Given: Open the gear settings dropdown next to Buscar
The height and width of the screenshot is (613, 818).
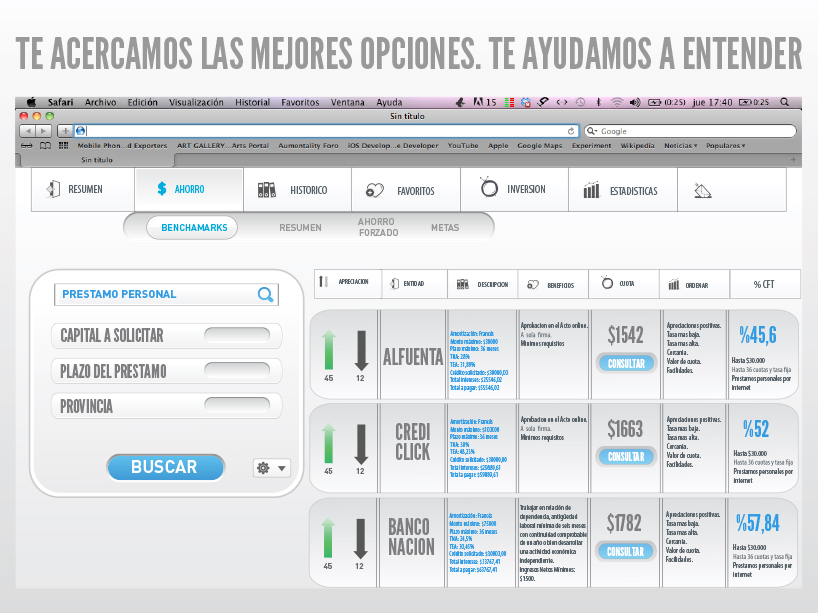Looking at the screenshot, I should [x=271, y=468].
